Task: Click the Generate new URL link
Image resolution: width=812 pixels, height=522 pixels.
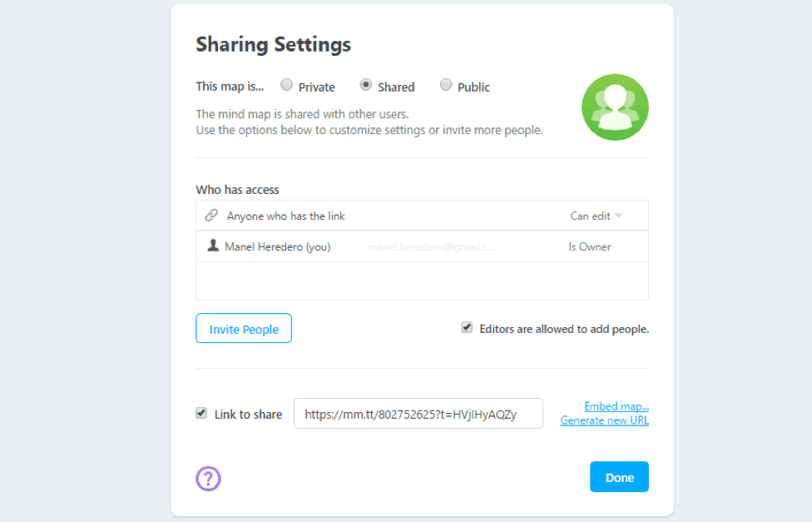Action: (604, 420)
